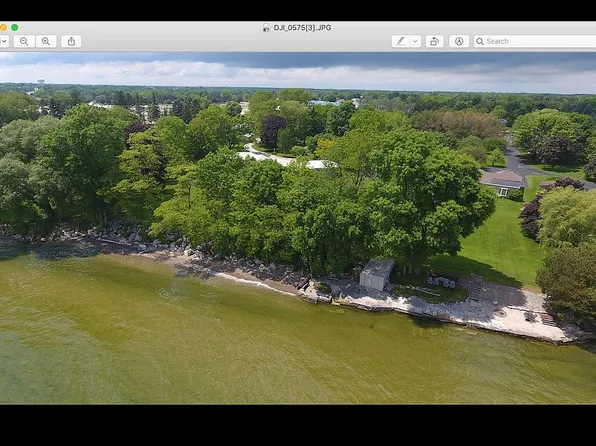Click the DJI_0575[3].JPG title text
Viewport: 596px width, 446px height.
[302, 28]
